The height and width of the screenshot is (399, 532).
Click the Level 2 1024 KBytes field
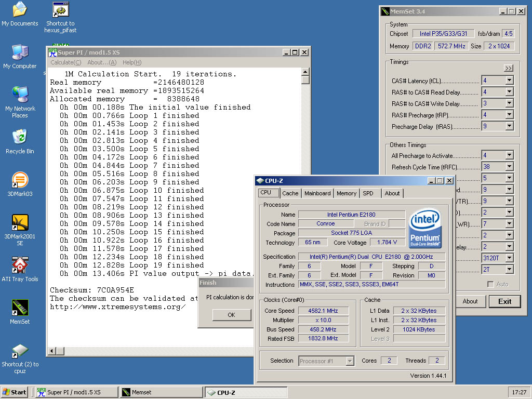(x=419, y=329)
